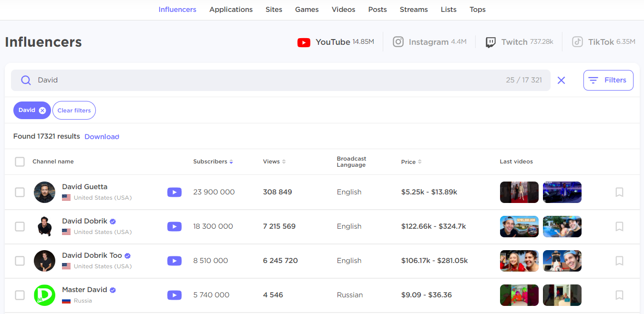Click YouTube icon in David Guetta row
This screenshot has width=644, height=314.
click(174, 192)
